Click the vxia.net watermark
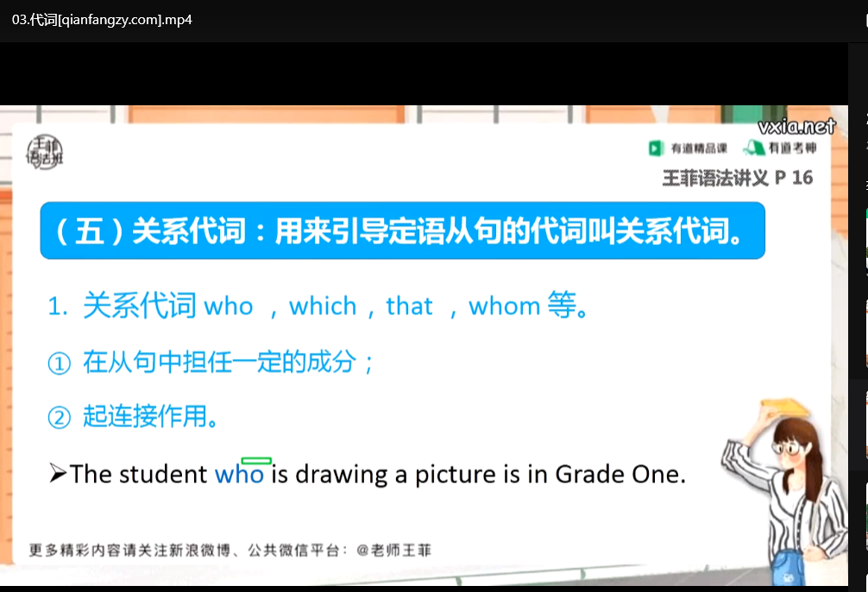This screenshot has height=592, width=868. pos(796,127)
